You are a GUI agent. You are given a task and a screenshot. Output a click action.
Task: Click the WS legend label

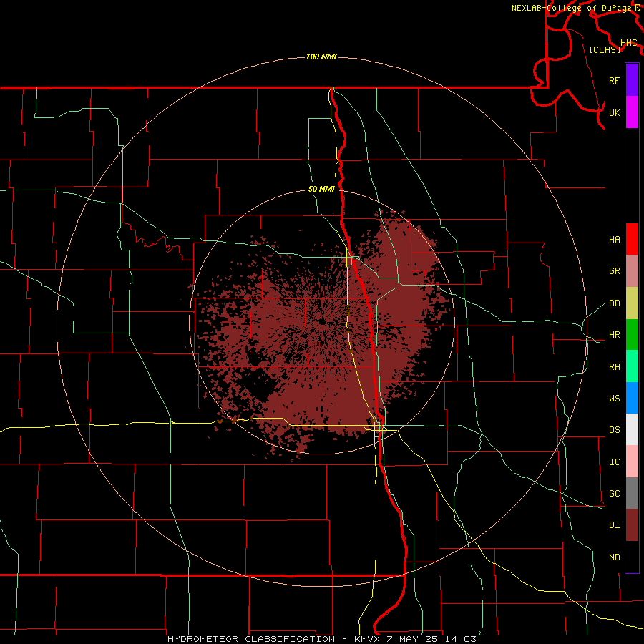tap(614, 399)
